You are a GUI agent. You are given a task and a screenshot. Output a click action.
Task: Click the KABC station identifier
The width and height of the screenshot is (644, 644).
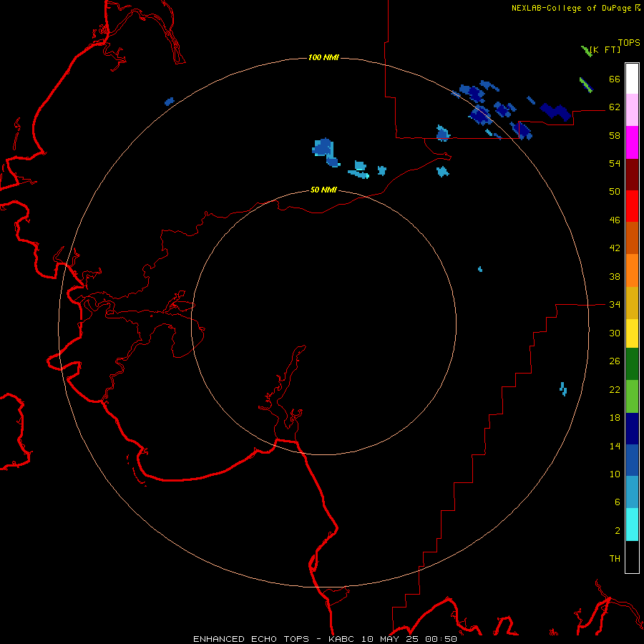click(343, 639)
